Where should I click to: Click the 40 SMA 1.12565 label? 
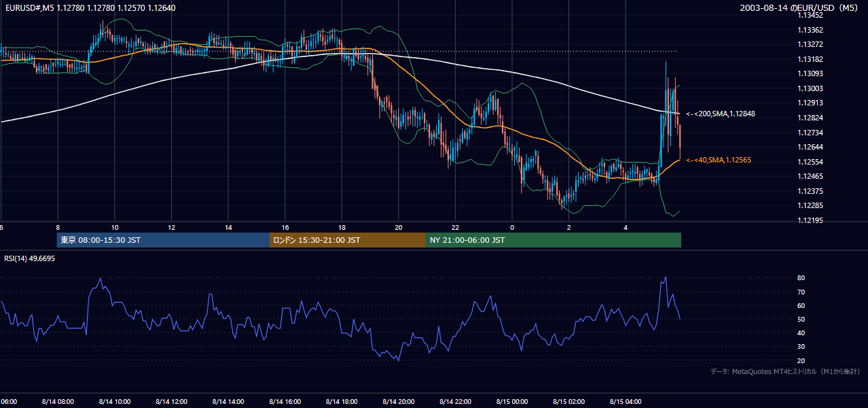[x=719, y=160]
